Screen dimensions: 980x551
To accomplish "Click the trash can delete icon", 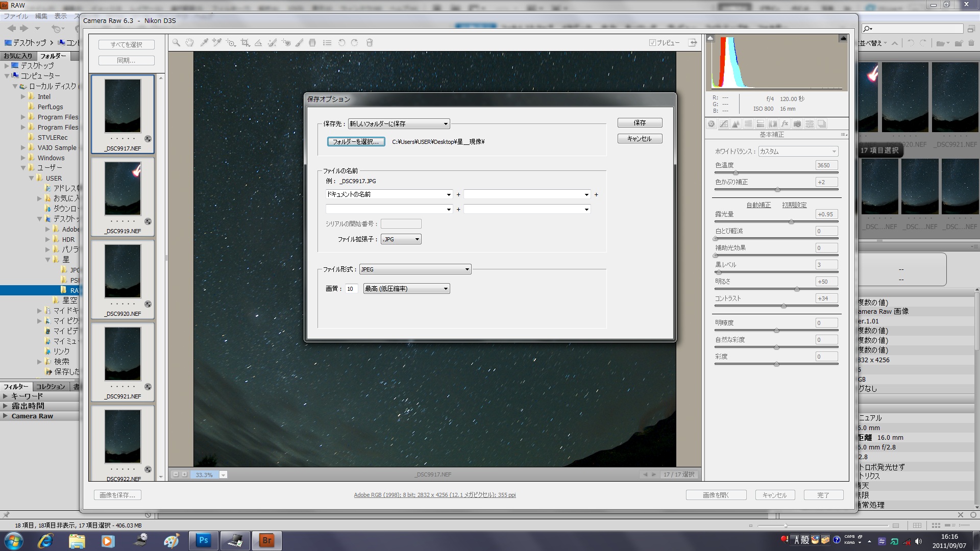I will (x=370, y=43).
